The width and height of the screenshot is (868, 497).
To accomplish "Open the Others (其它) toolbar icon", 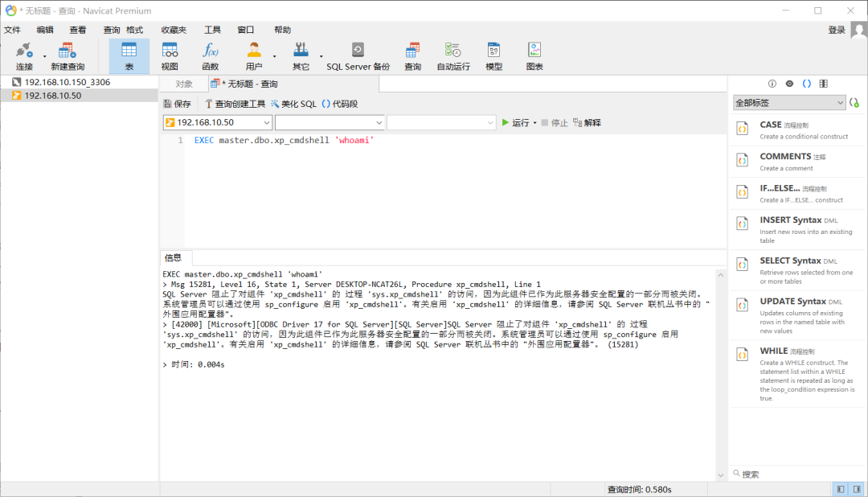I will coord(301,56).
